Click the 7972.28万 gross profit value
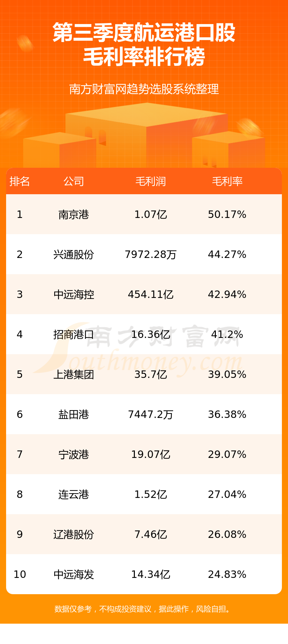This screenshot has height=644, width=288. tap(150, 255)
